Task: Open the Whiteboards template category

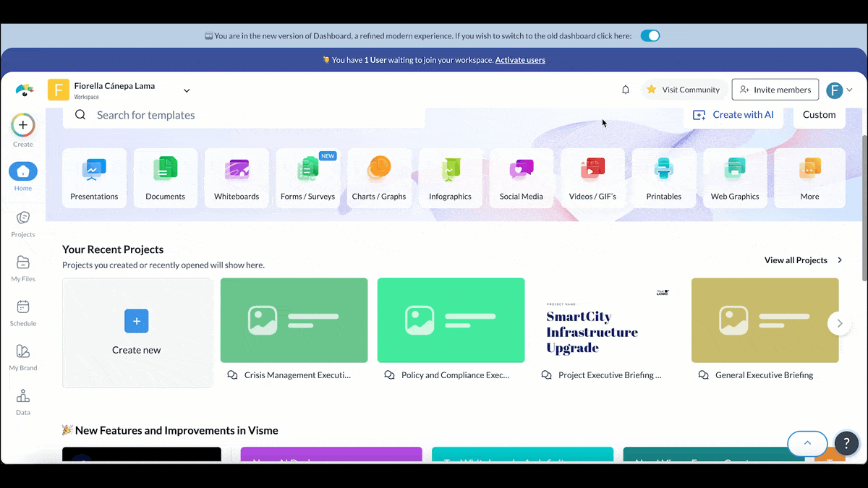Action: point(237,177)
